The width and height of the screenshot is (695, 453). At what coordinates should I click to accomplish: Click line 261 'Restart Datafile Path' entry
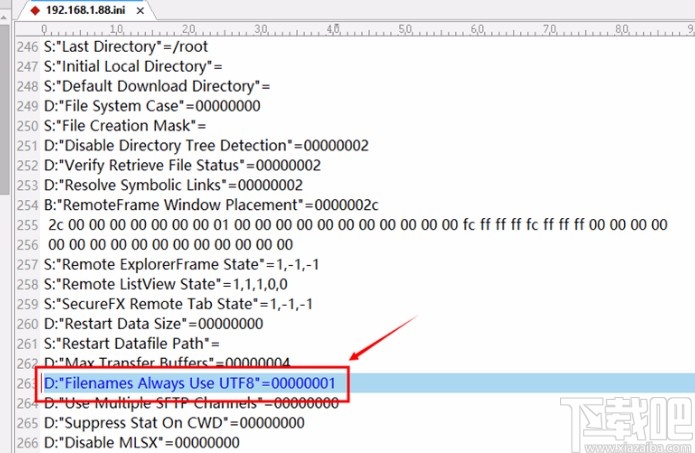point(132,344)
